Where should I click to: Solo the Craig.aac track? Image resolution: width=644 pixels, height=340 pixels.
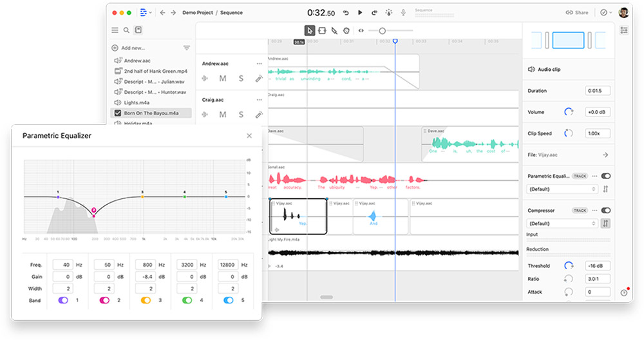click(x=241, y=115)
